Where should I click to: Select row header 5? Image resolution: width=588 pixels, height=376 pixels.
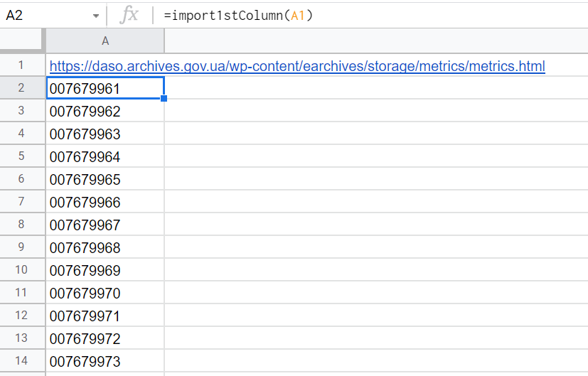tap(22, 156)
